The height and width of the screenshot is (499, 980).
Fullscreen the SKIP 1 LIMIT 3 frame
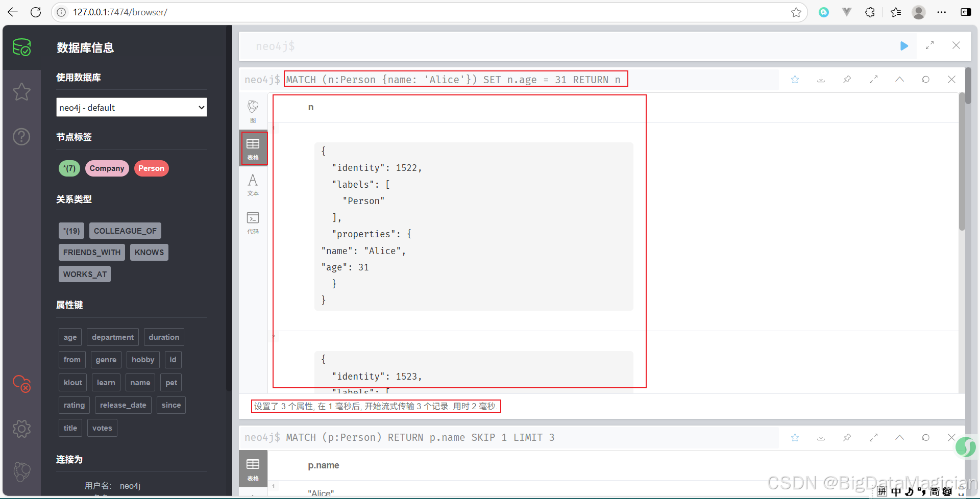click(x=873, y=438)
